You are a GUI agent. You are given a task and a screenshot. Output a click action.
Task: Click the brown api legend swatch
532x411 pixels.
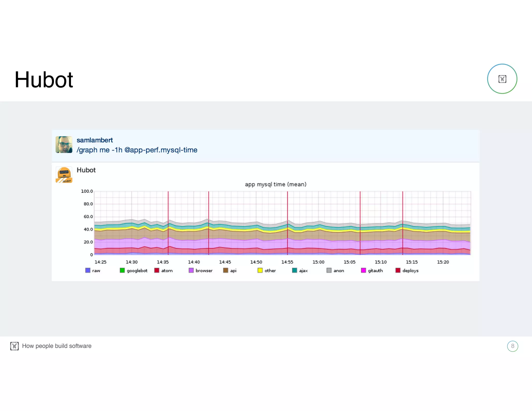[x=225, y=270]
